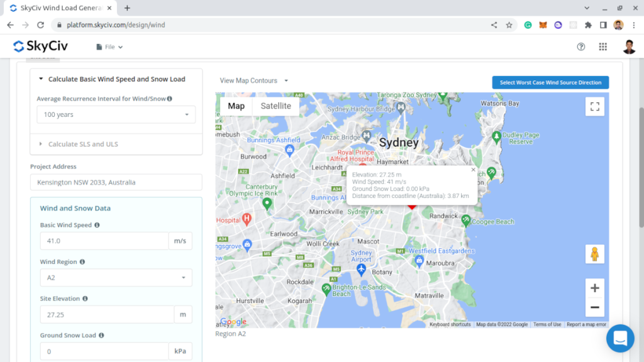Open the File menu

click(x=109, y=47)
